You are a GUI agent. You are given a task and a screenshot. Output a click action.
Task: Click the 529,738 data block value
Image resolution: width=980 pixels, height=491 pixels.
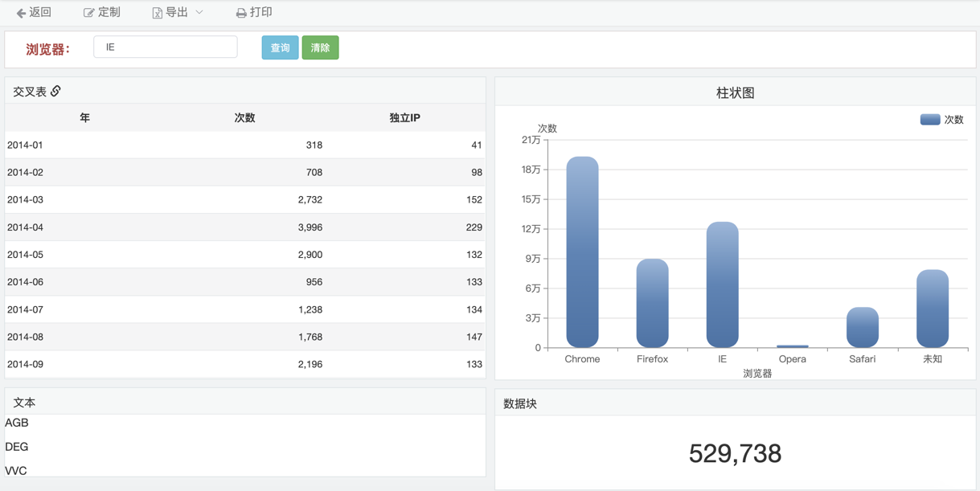tap(735, 453)
